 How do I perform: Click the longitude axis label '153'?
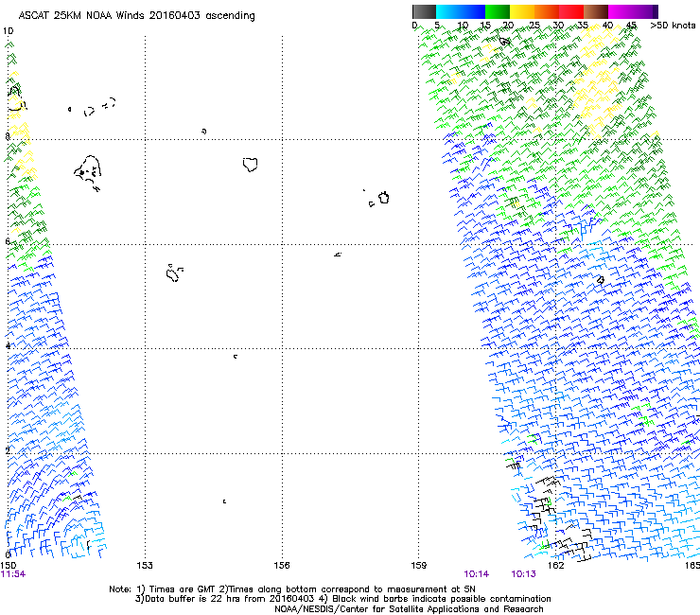click(x=145, y=566)
